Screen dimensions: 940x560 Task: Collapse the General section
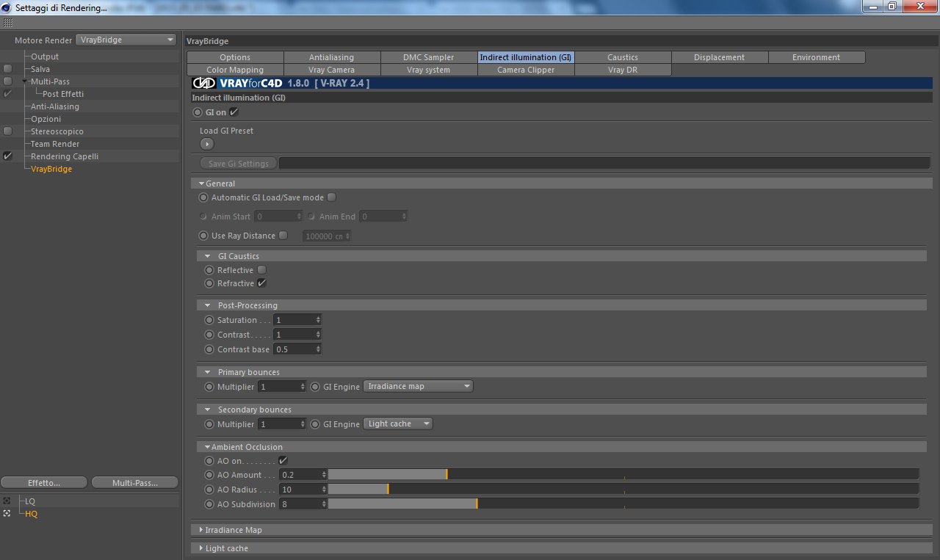(202, 183)
